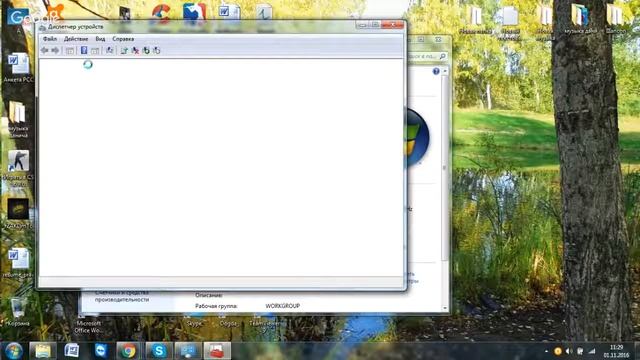Image resolution: width=640 pixels, height=360 pixels.
Task: Click the volume speaker tray icon
Action: click(x=569, y=351)
